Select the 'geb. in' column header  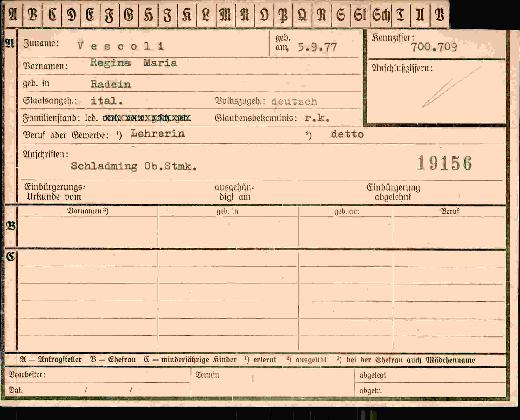point(227,211)
